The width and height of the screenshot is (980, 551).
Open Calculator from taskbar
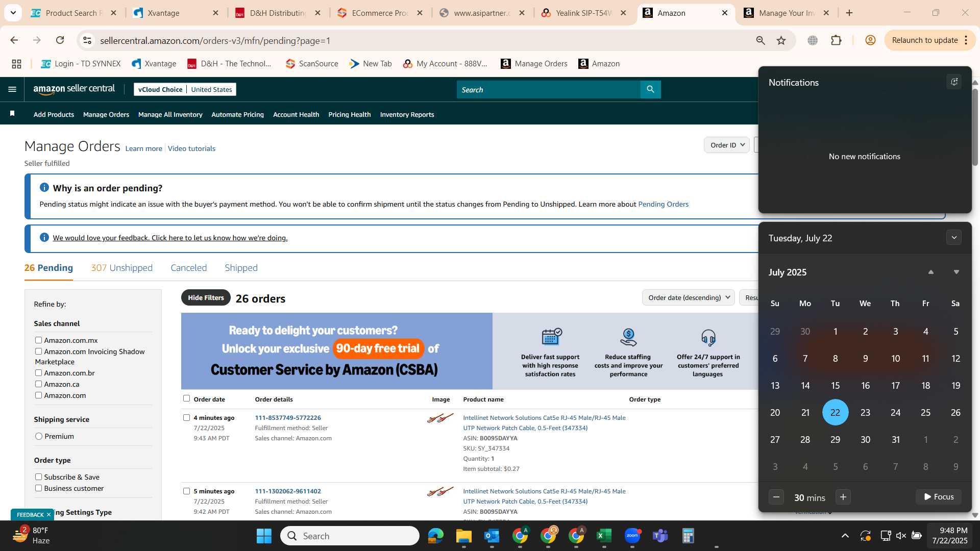(x=688, y=536)
